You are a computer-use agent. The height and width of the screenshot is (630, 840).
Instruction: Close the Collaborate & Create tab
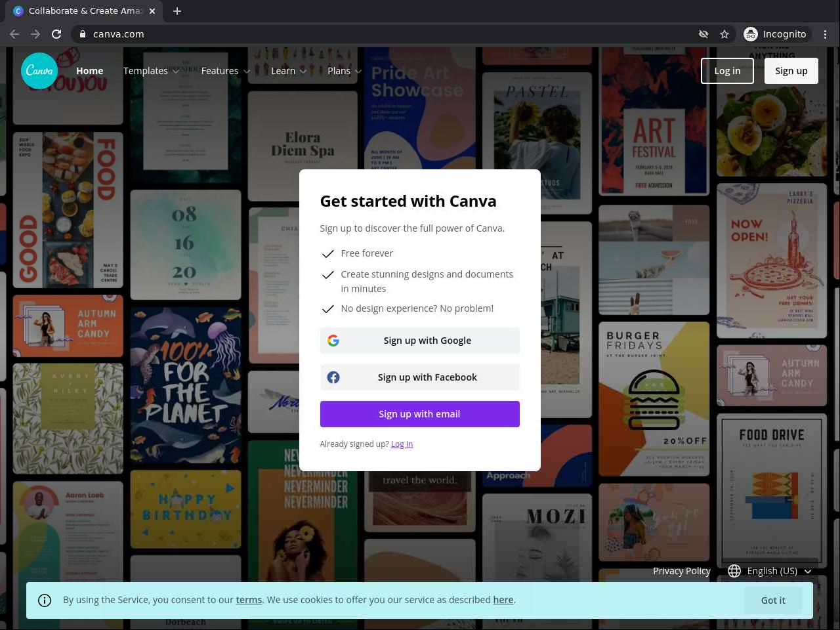(x=152, y=11)
